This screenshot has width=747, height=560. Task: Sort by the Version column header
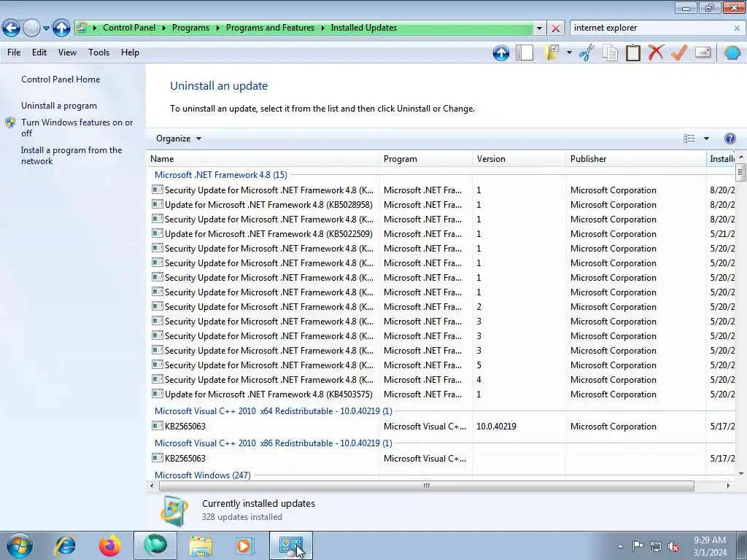click(x=519, y=158)
